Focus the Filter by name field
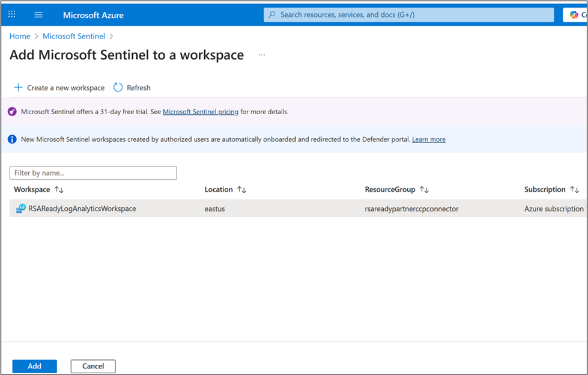Image resolution: width=588 pixels, height=375 pixels. click(x=93, y=173)
